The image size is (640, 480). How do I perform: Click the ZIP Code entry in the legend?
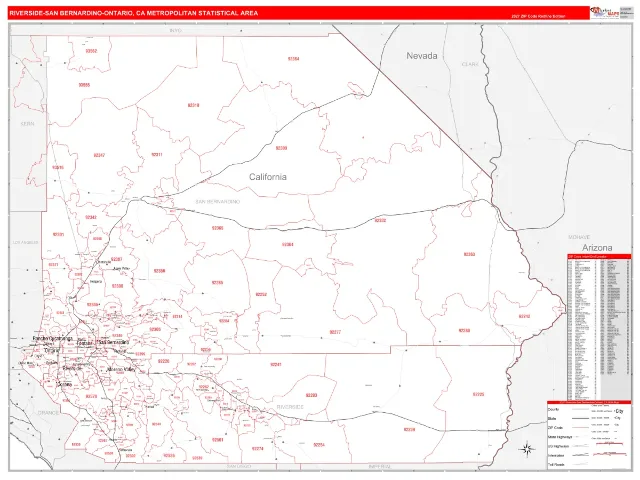(556, 427)
